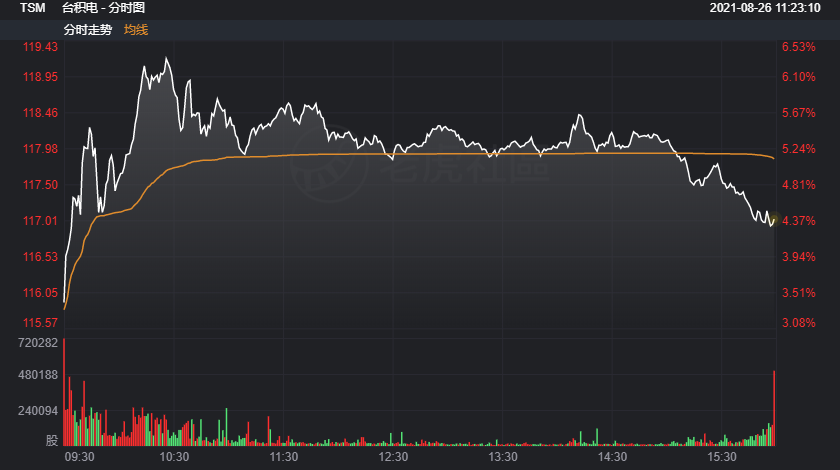Image resolution: width=840 pixels, height=470 pixels.
Task: Click the yellow current-price dot on the line
Action: (x=773, y=217)
